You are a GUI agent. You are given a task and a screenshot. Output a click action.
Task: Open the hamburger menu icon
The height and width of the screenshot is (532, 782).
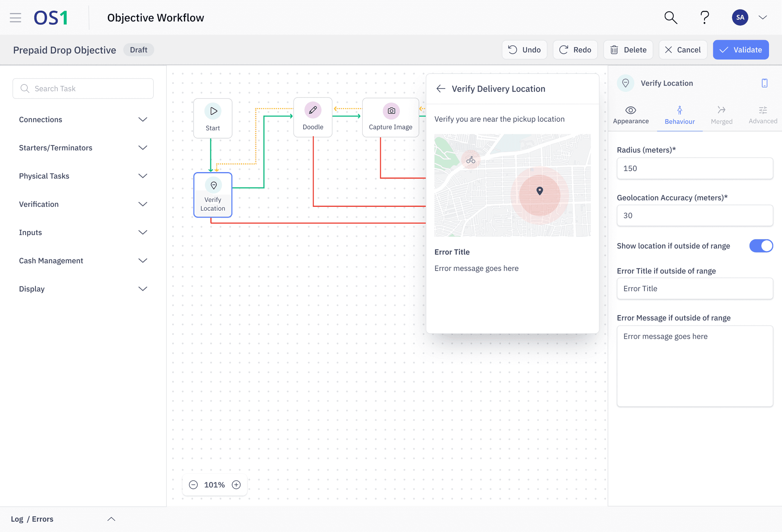tap(15, 18)
